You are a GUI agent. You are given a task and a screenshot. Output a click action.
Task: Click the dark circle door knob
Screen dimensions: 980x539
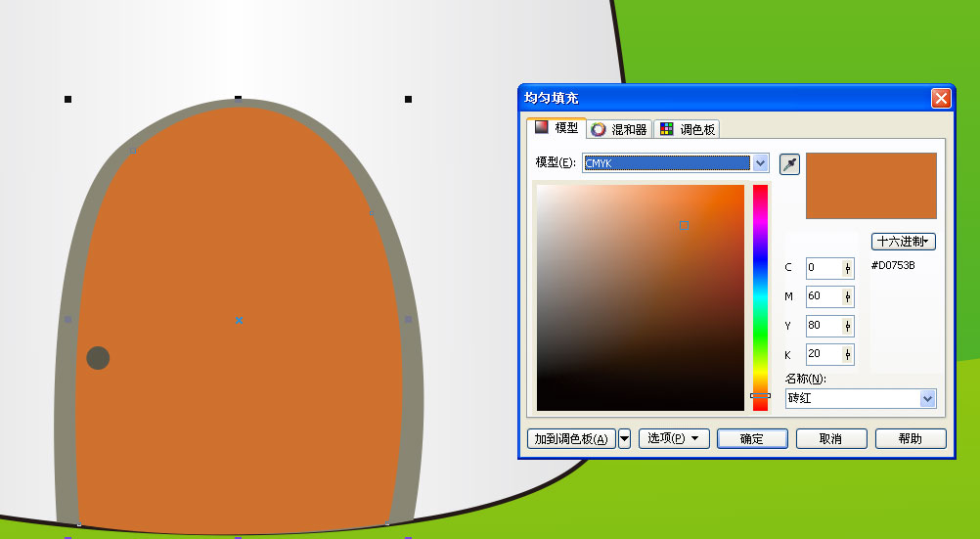pos(98,358)
